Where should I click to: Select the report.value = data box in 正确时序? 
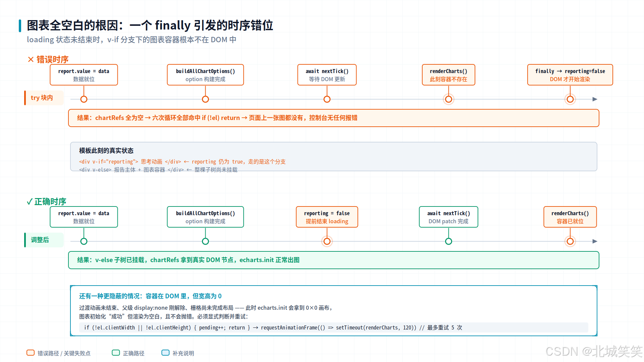pos(84,217)
